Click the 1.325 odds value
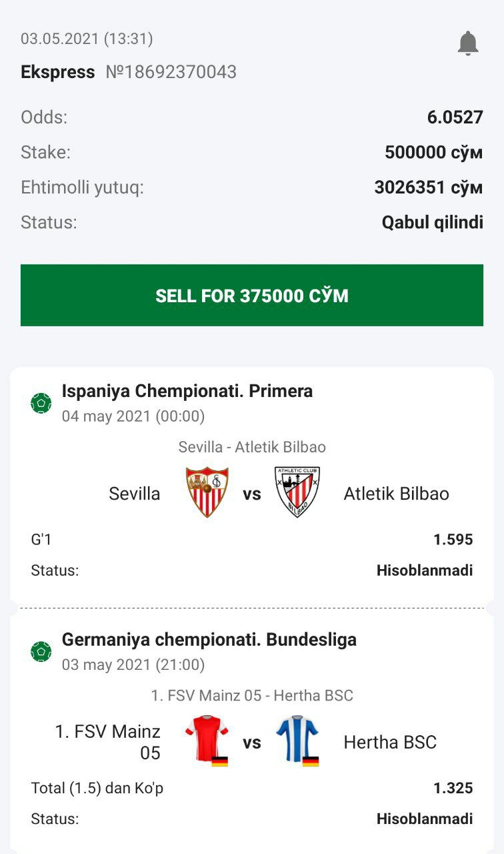 click(x=453, y=788)
